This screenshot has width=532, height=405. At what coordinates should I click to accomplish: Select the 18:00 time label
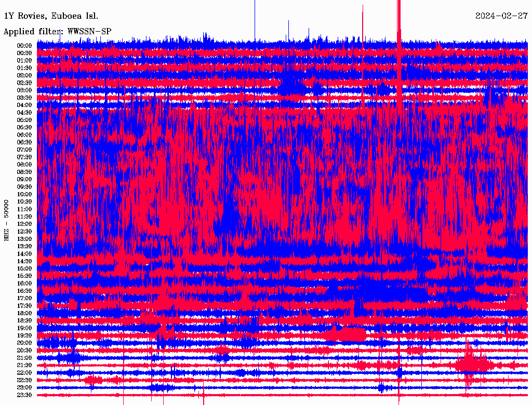point(24,313)
